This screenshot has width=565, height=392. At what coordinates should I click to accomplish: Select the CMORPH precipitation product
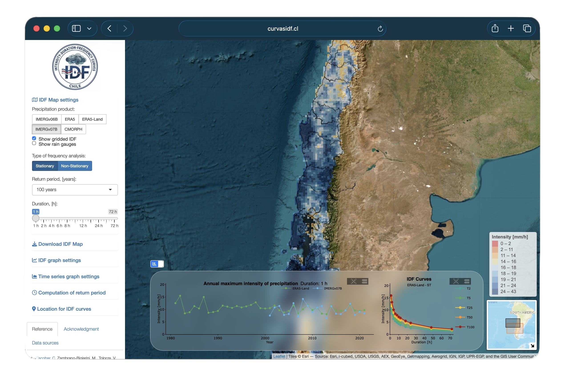[x=73, y=129]
